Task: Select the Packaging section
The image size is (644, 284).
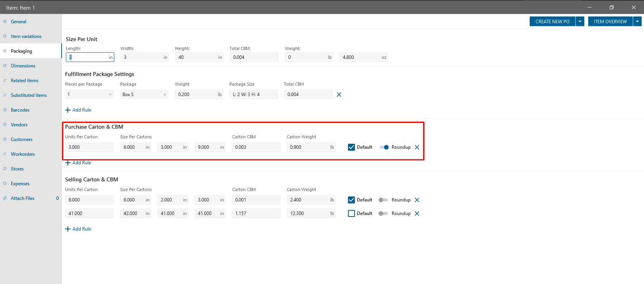Action: pos(21,51)
